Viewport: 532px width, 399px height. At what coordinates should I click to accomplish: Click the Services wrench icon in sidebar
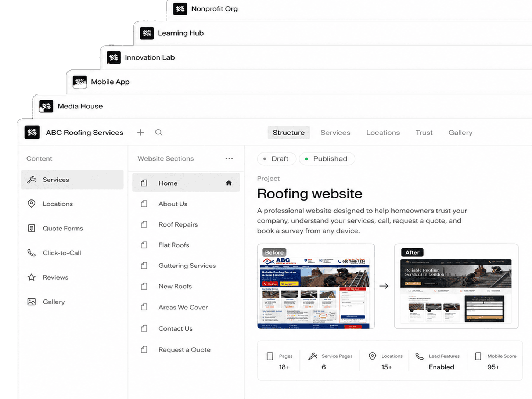pyautogui.click(x=32, y=180)
